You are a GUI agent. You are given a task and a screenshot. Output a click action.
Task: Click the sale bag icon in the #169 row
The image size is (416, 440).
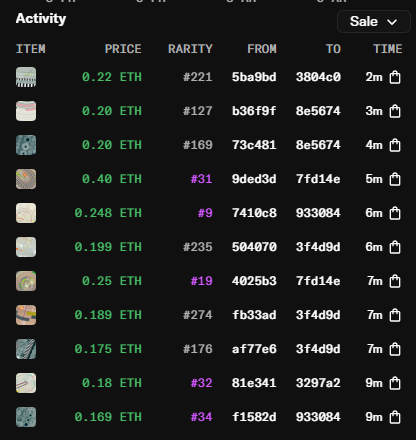395,145
